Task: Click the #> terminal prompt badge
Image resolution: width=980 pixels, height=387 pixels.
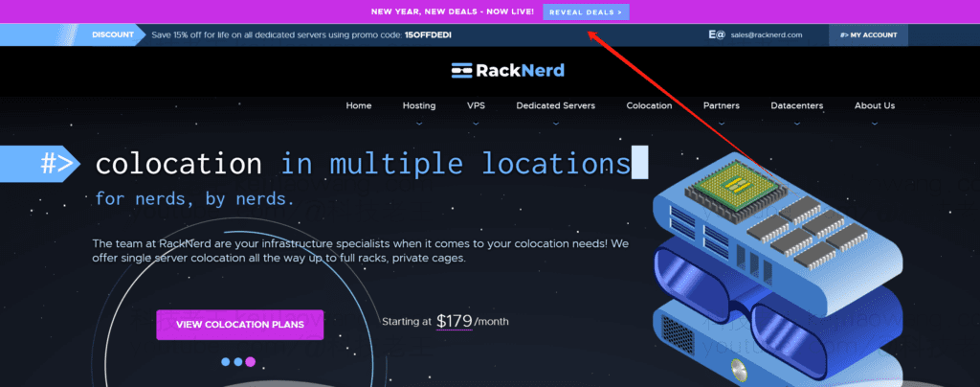Action: tap(40, 164)
